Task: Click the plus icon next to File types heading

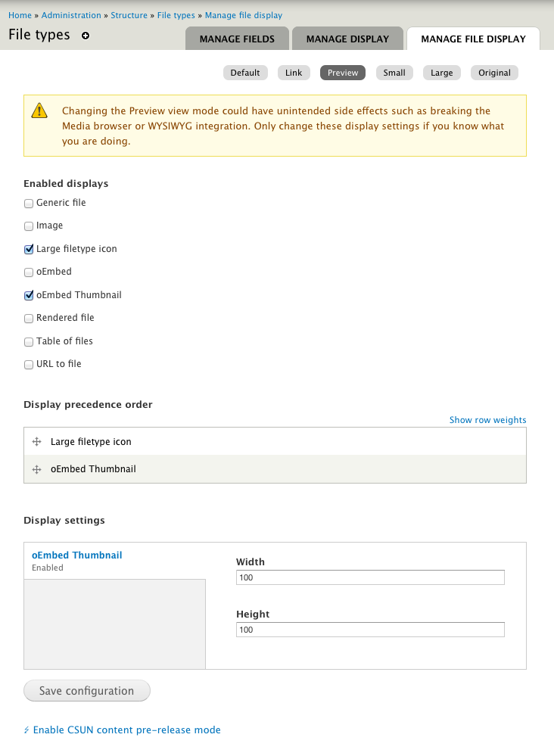Action: pyautogui.click(x=85, y=36)
